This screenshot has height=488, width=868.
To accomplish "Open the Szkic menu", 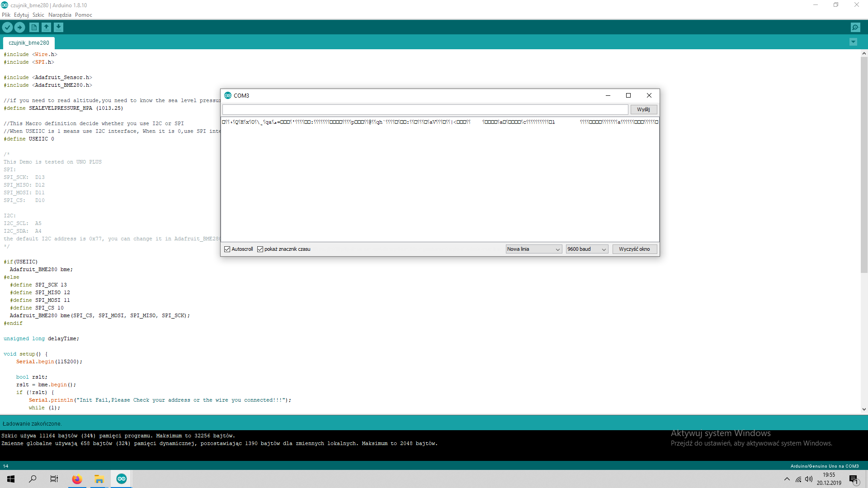I will 38,15.
